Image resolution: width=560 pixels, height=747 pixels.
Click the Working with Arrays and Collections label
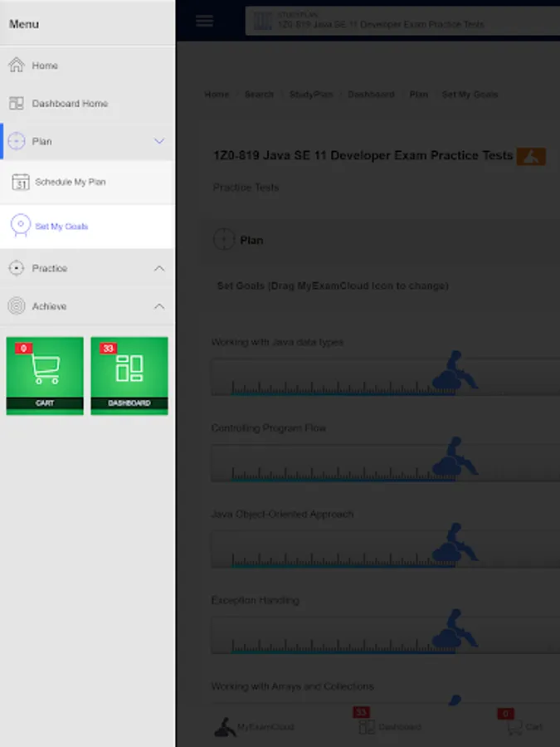292,686
